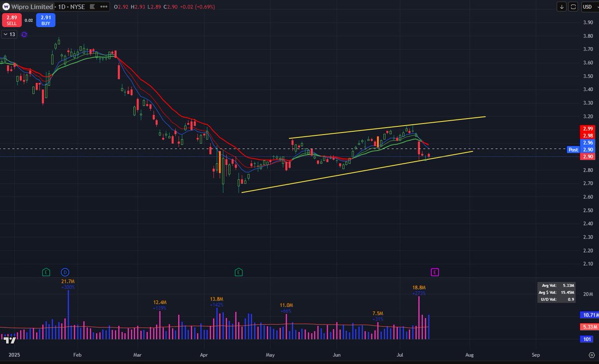
Task: Click the 12.4M volume label in March
Action: [x=160, y=303]
